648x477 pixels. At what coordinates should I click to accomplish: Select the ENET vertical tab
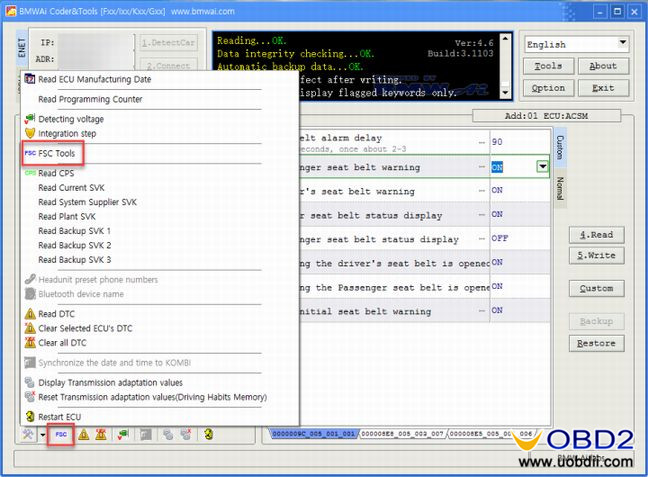click(22, 48)
